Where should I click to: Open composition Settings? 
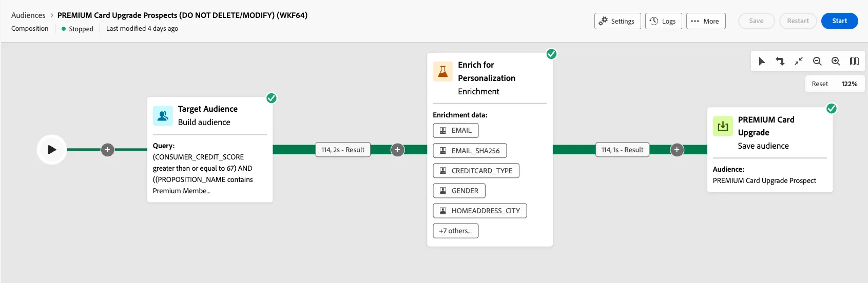click(618, 21)
